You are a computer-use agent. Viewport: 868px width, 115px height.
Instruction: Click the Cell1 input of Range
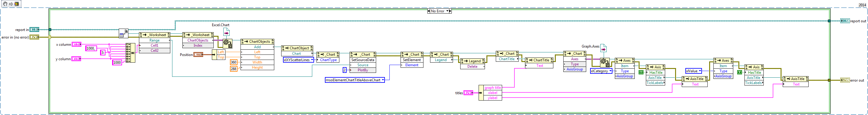(x=155, y=45)
